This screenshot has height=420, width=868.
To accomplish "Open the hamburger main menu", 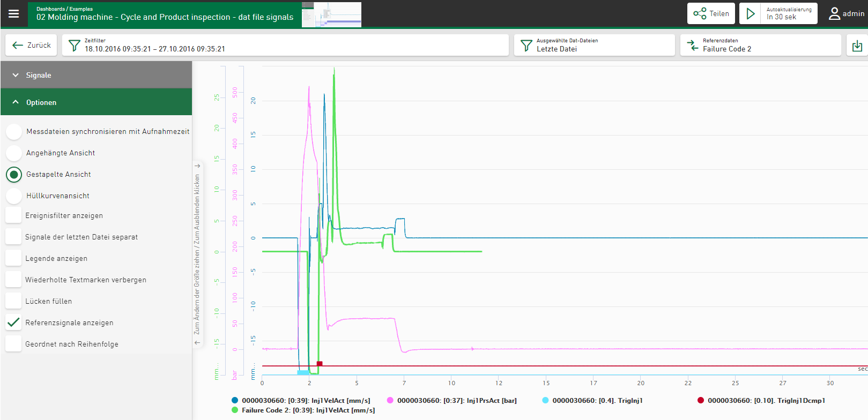I will click(x=14, y=14).
